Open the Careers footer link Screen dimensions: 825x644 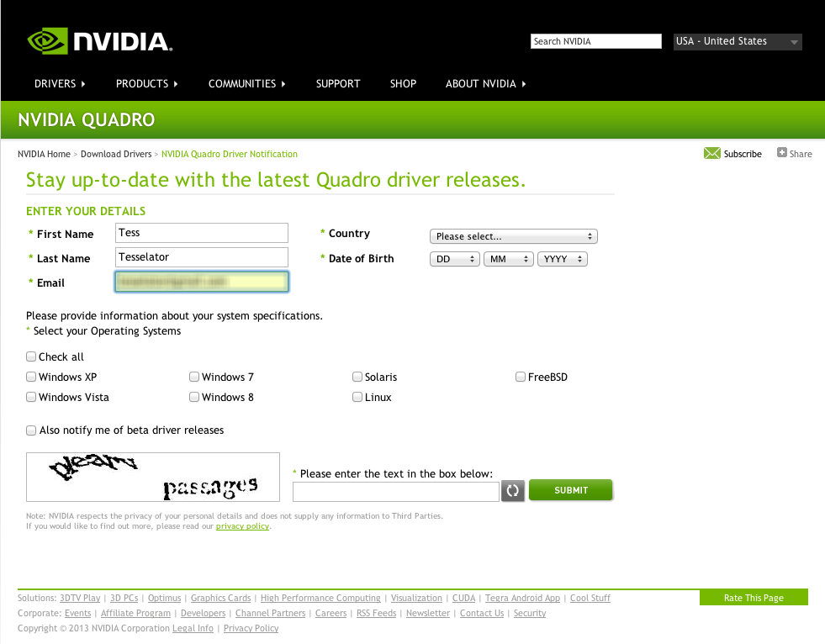331,613
